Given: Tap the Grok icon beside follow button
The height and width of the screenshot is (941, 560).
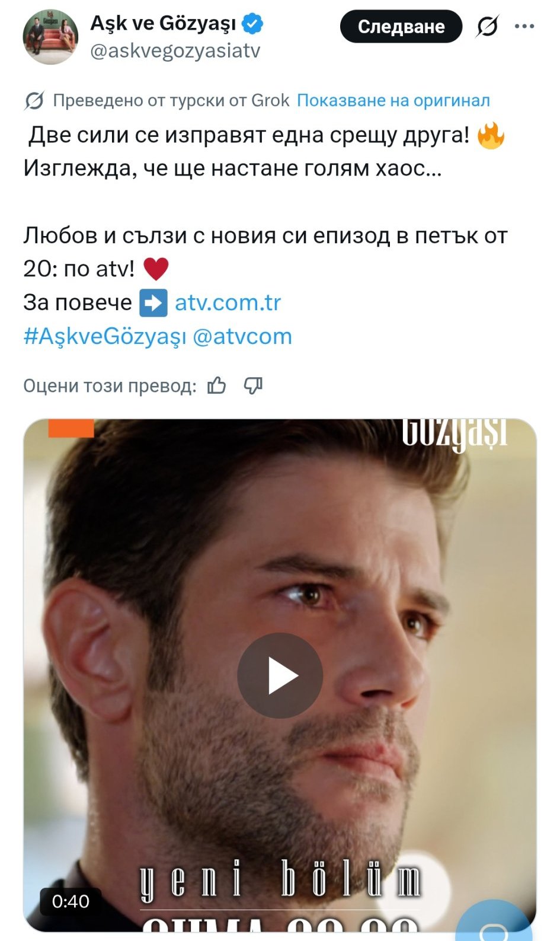Looking at the screenshot, I should point(487,27).
